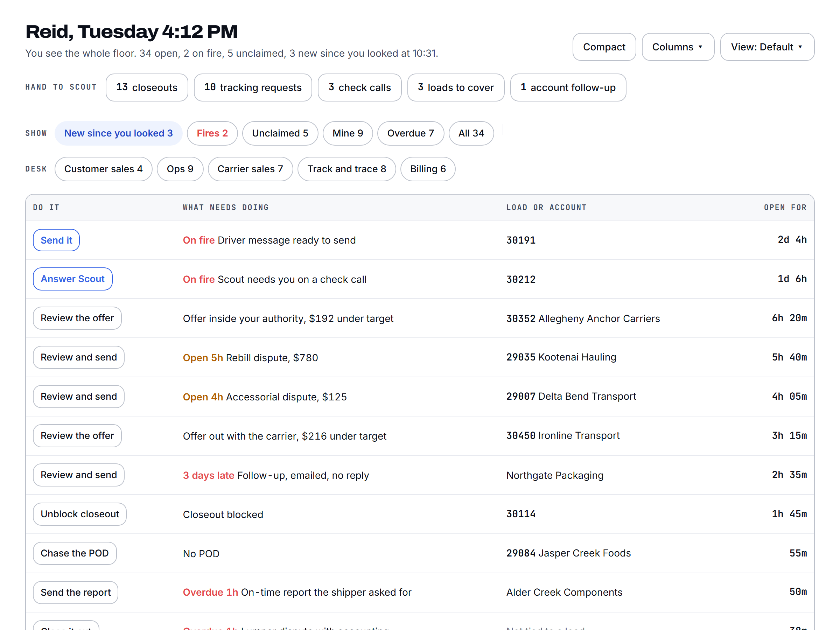Image resolution: width=840 pixels, height=630 pixels.
Task: Click 'Accessorial dispute, $125' description
Action: click(x=286, y=397)
